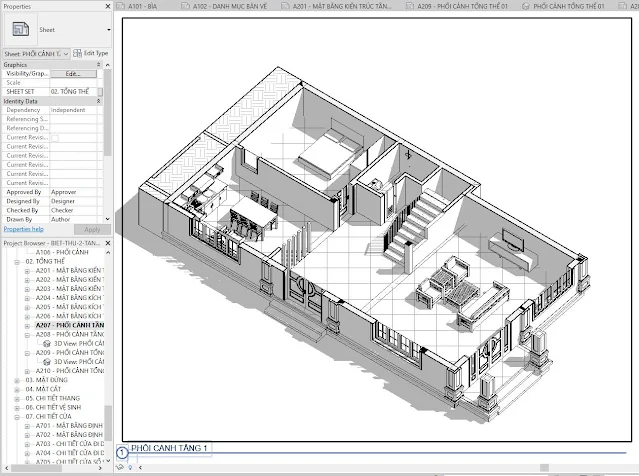
Task: Select the bold A207 - PHỐI CẢNH TẦN sheet
Action: point(70,325)
